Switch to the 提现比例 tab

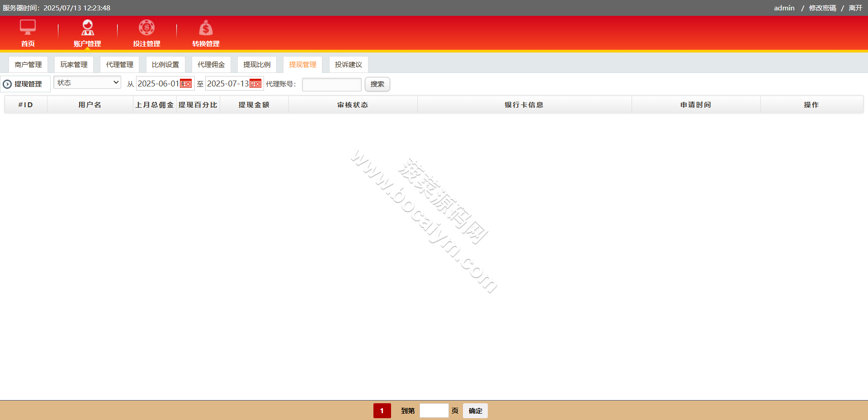pyautogui.click(x=257, y=65)
